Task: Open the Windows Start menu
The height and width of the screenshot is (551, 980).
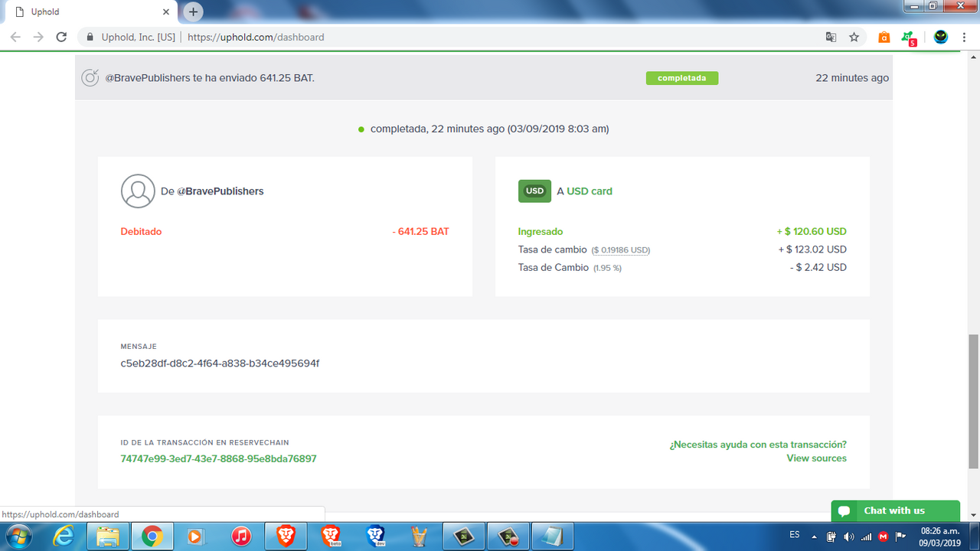Action: point(18,536)
